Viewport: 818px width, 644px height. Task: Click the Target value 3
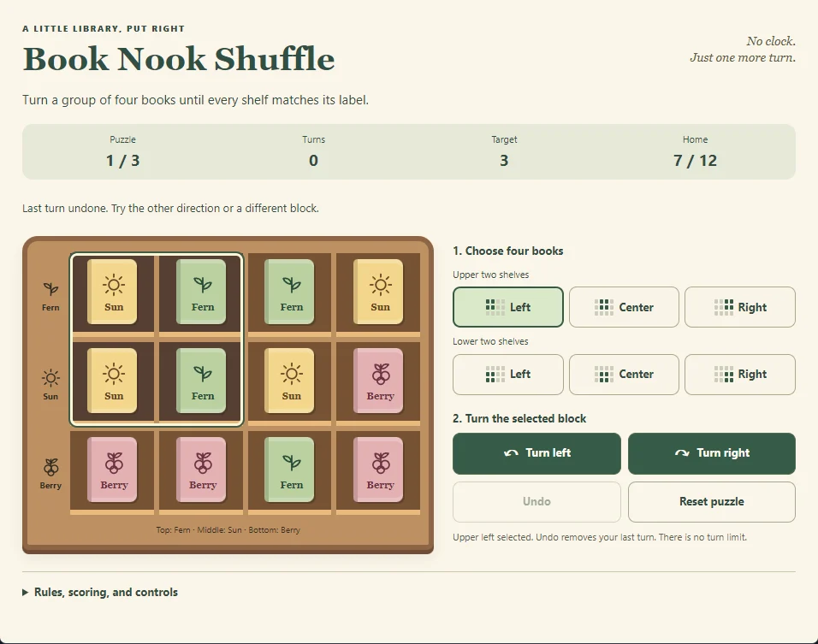[504, 161]
